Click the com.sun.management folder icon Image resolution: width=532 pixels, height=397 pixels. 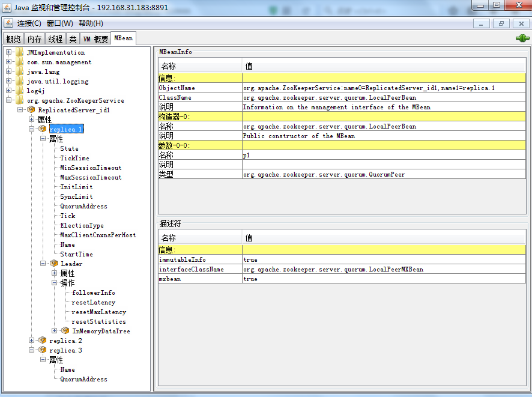click(x=20, y=62)
